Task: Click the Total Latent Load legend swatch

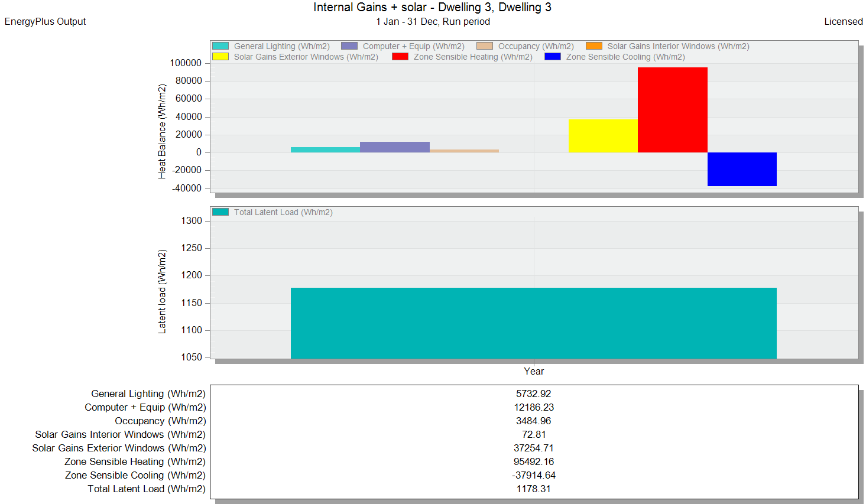Action: tap(220, 212)
